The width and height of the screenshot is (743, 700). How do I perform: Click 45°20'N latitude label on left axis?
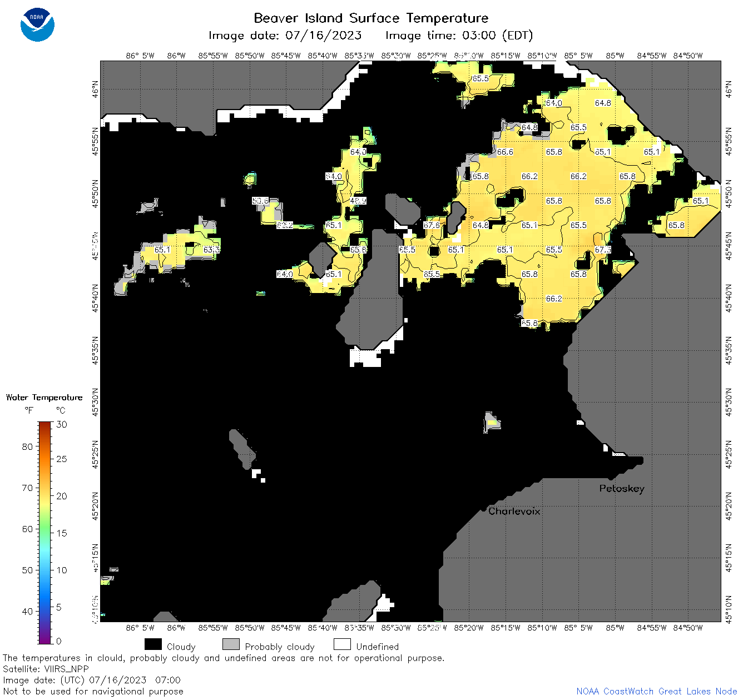tap(96, 505)
